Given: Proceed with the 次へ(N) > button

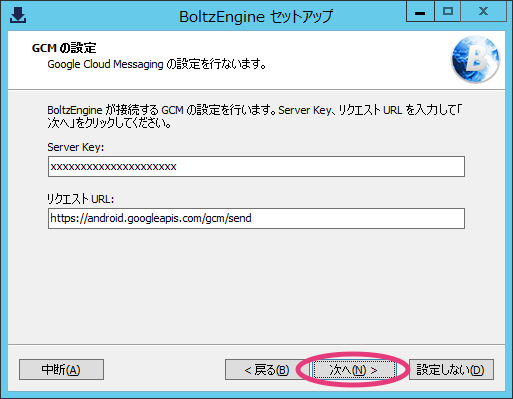Looking at the screenshot, I should pyautogui.click(x=354, y=370).
